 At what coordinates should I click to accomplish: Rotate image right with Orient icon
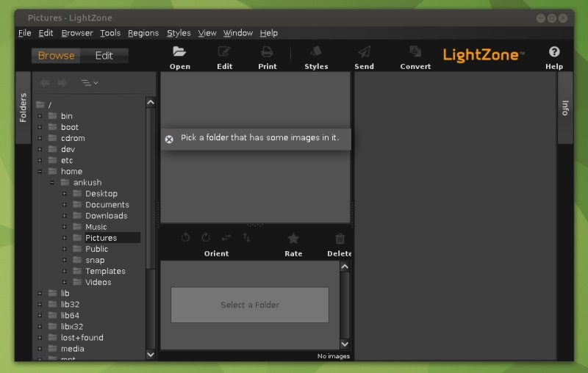pyautogui.click(x=206, y=237)
